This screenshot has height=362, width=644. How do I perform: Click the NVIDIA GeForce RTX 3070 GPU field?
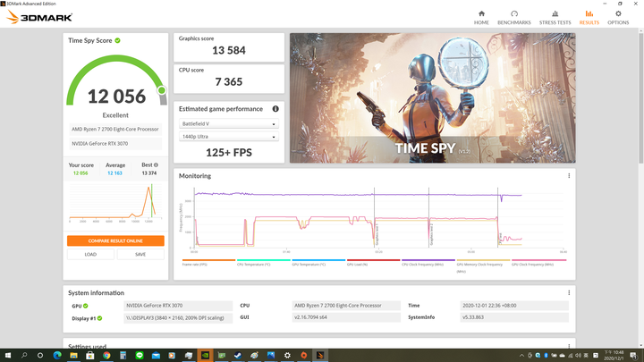[x=178, y=306]
